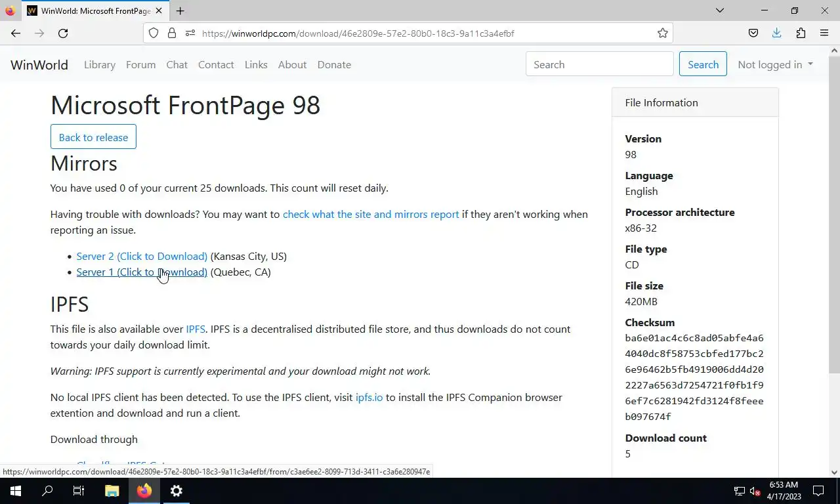Click the File Information panel header
840x504 pixels.
[695, 102]
